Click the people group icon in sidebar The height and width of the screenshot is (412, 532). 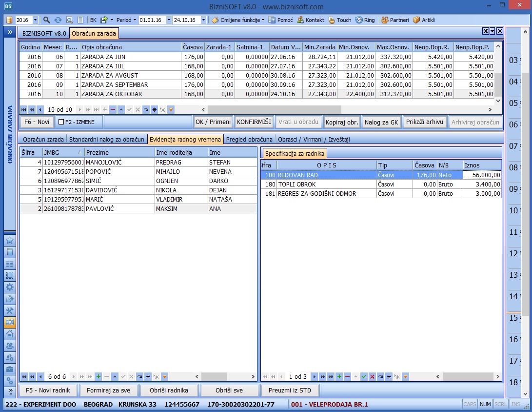click(10, 346)
